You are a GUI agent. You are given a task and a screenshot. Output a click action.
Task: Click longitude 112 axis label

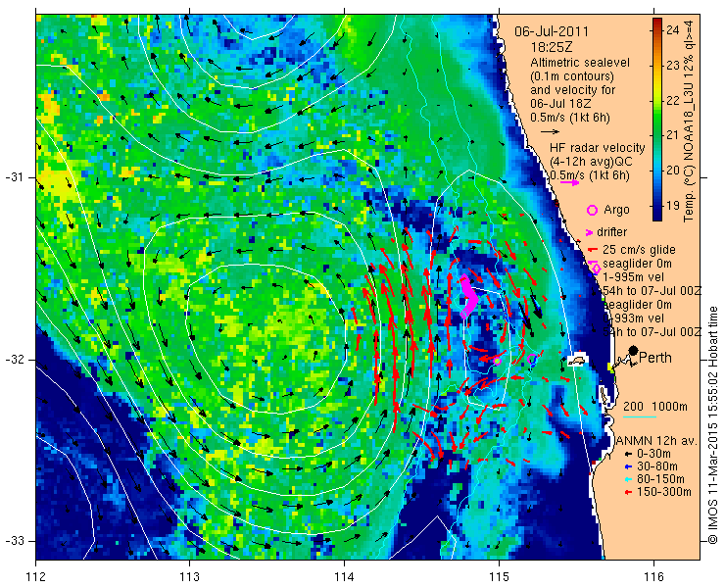click(35, 577)
